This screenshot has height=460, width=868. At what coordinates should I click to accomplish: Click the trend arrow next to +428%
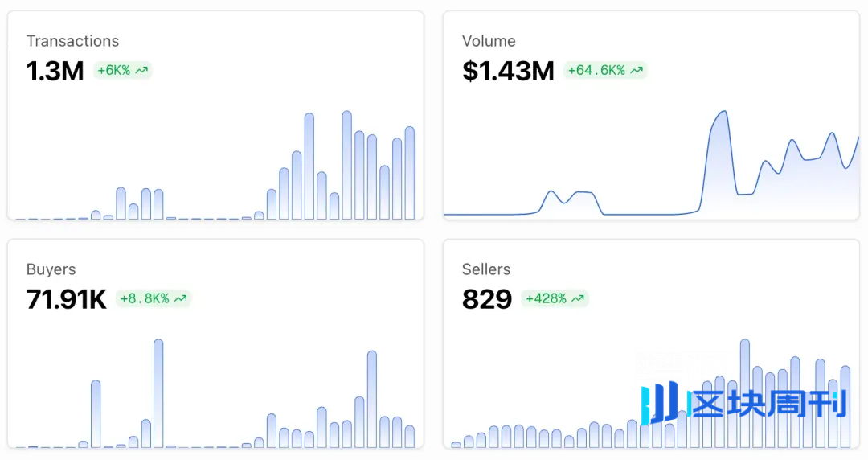coord(578,299)
